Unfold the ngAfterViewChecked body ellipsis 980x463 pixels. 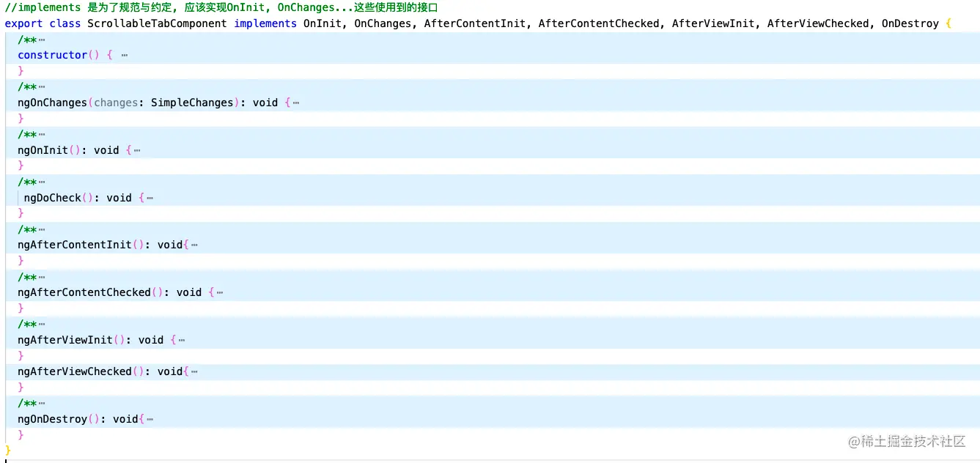194,372
